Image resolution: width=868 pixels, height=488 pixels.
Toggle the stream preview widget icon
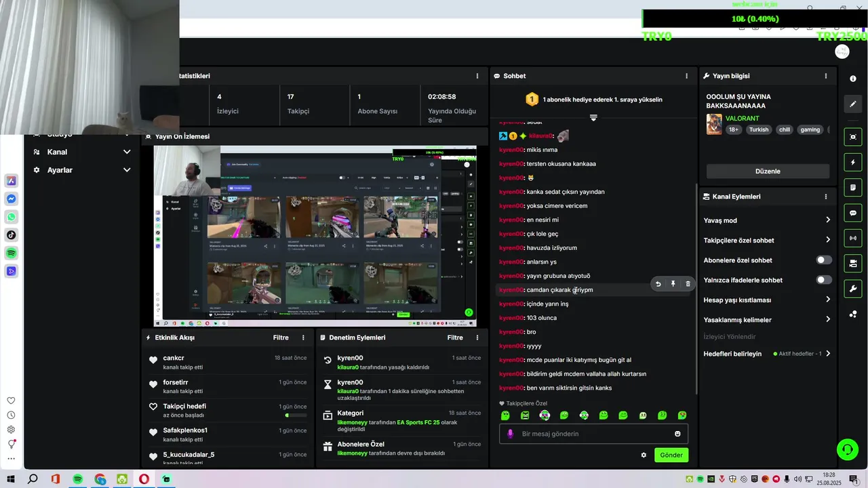[853, 137]
